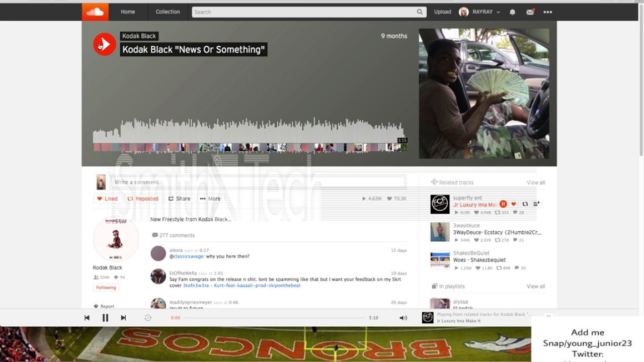This screenshot has width=644, height=362.
Task: Toggle the Following button
Action: point(106,288)
